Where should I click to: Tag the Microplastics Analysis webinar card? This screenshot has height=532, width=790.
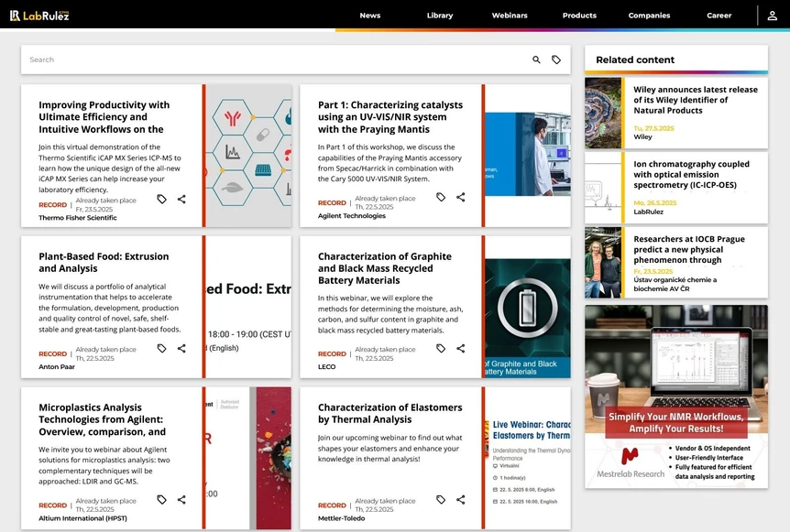tap(161, 499)
